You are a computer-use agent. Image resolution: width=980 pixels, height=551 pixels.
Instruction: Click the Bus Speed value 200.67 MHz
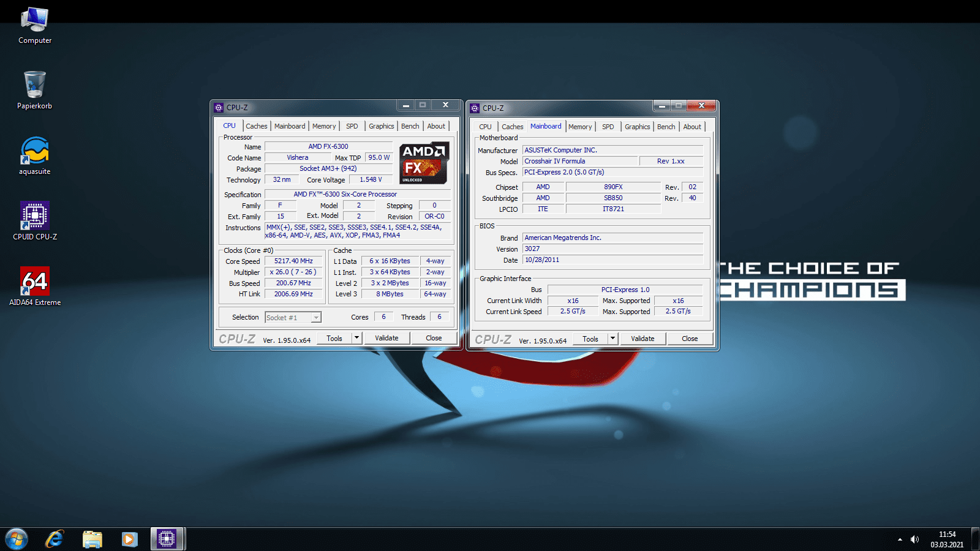293,283
